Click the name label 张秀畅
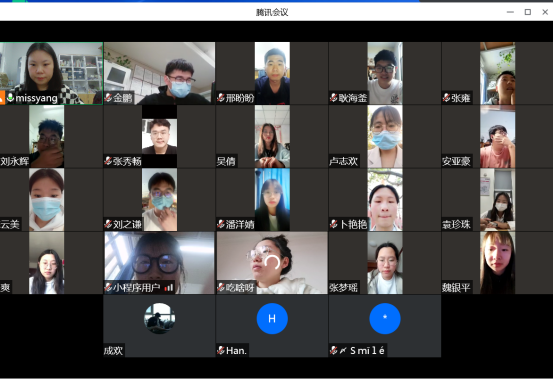The width and height of the screenshot is (554, 380). pyautogui.click(x=127, y=161)
